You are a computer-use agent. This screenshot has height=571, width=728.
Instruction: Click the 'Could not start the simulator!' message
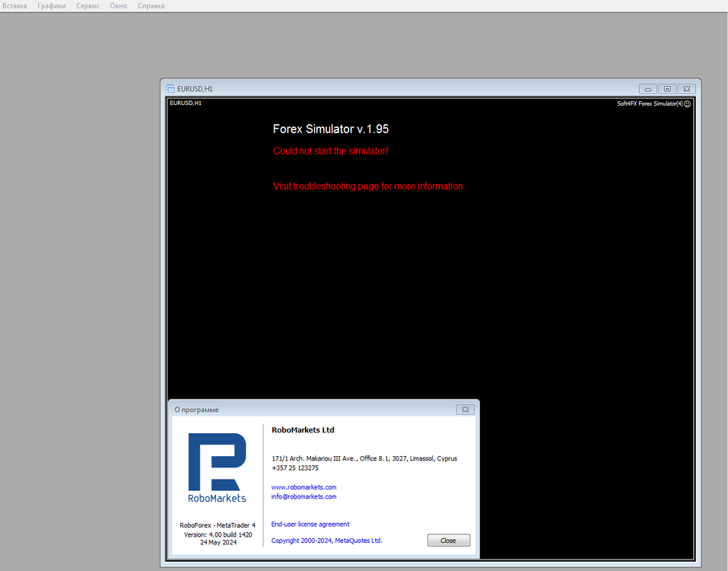pos(331,151)
